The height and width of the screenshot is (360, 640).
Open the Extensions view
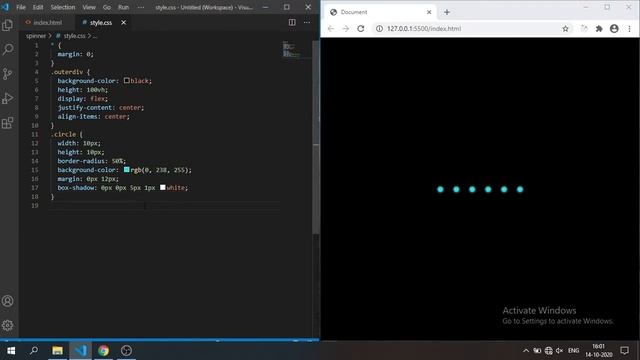click(7, 123)
